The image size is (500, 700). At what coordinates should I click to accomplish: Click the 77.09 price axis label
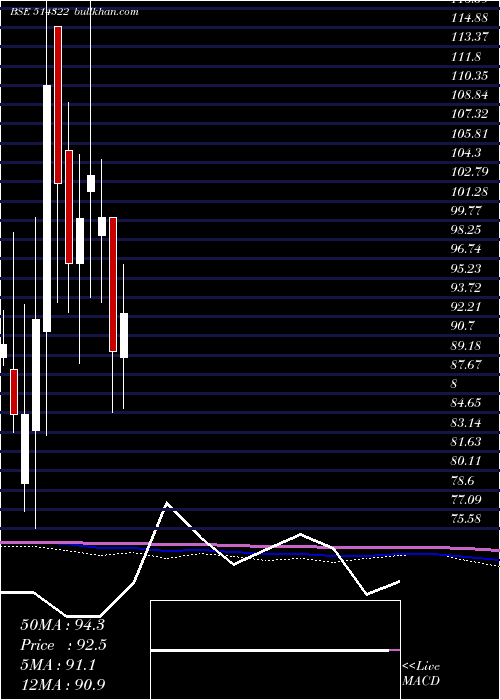[x=466, y=500]
